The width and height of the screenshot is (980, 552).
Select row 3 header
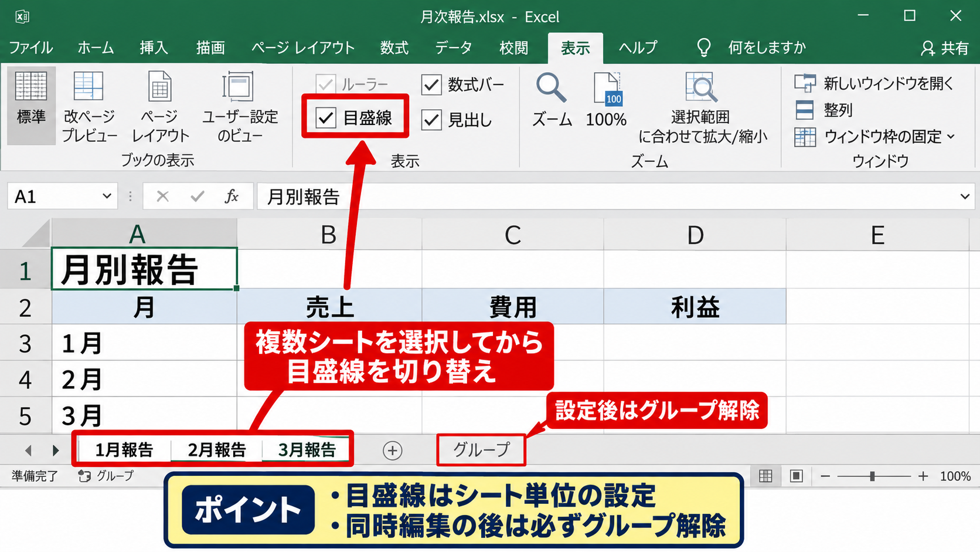[x=25, y=343]
